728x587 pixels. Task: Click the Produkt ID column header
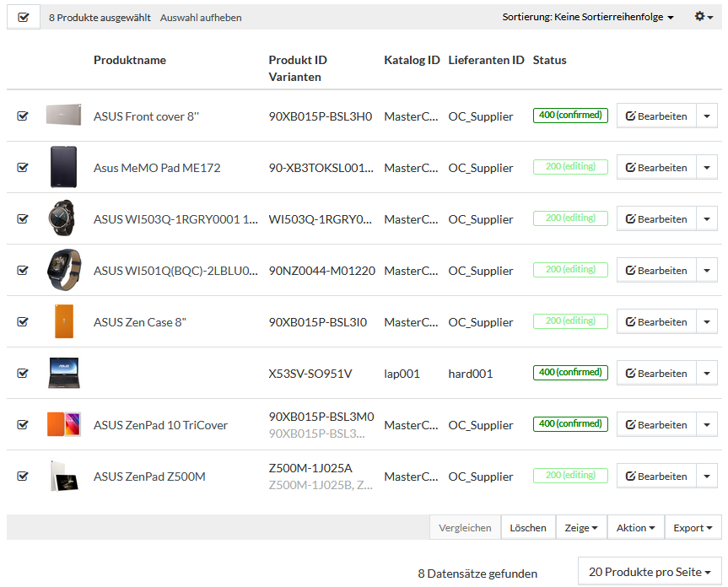pyautogui.click(x=298, y=61)
